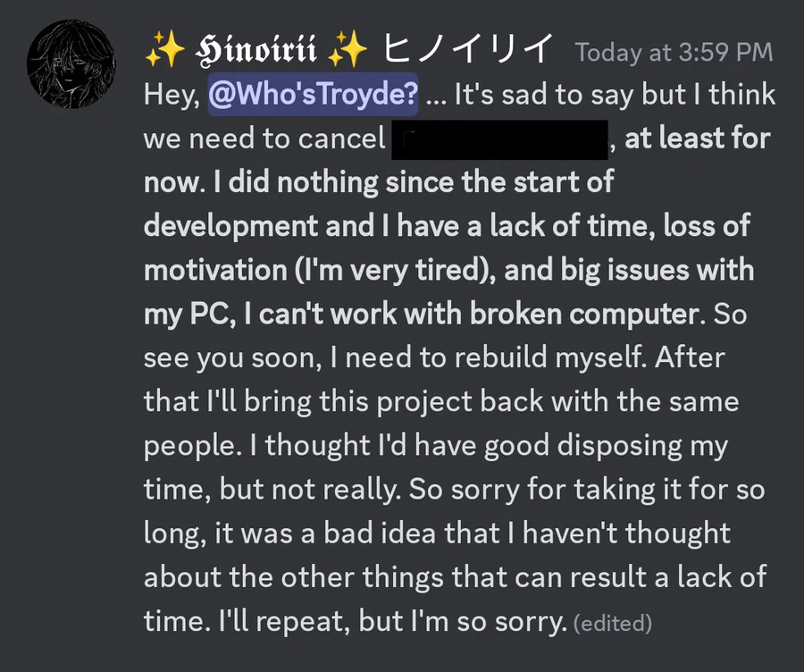Viewport: 804px width, 672px height.
Task: Click the katakana name ヒノイリイ
Action: (x=467, y=51)
